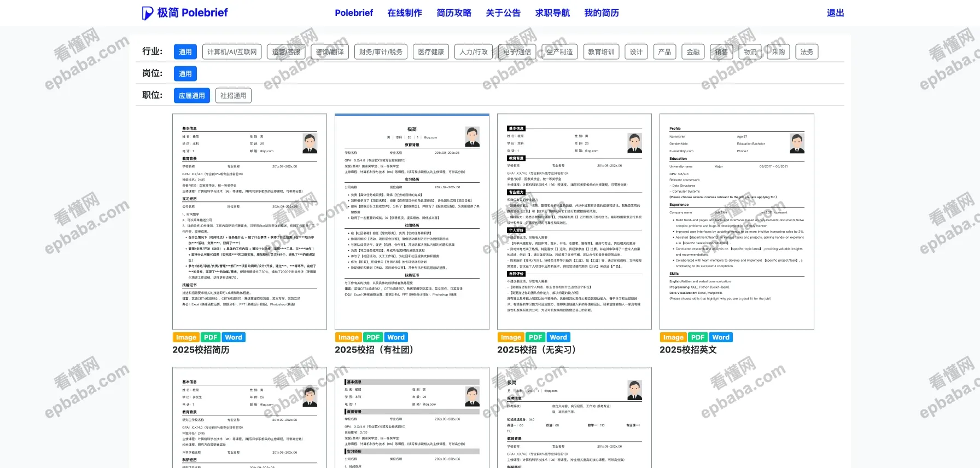Download 2025校招（有社团）as Image
980x468 pixels.
[x=348, y=337]
